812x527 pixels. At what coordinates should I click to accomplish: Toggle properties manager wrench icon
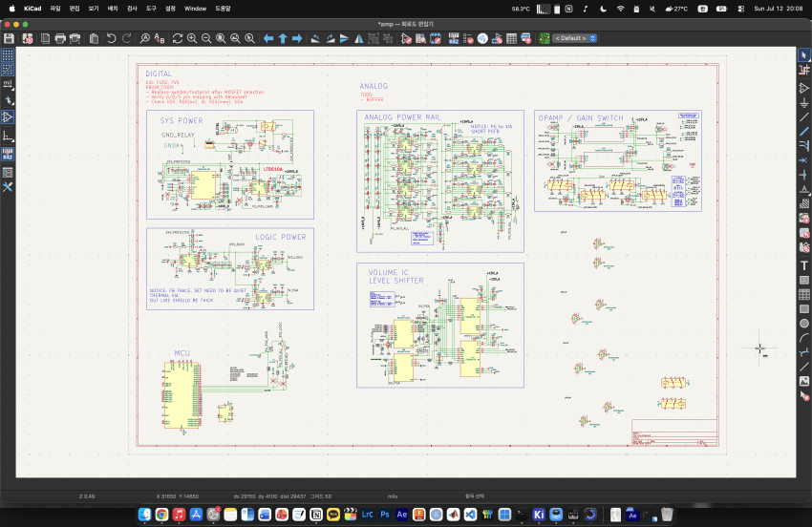8,187
